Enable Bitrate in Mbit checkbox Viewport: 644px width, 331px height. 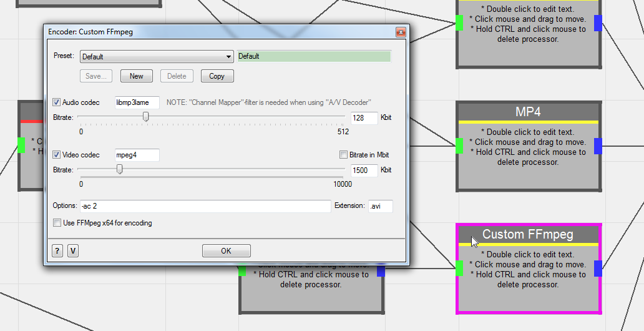343,155
